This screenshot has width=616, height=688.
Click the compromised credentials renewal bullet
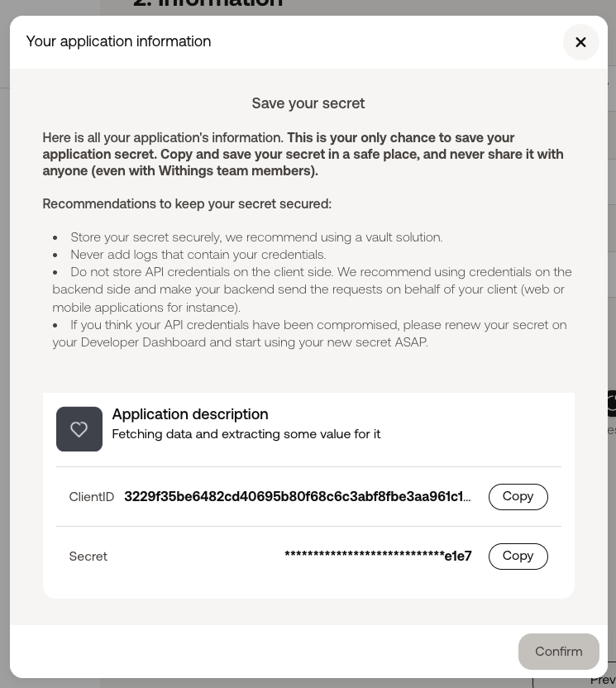pyautogui.click(x=309, y=333)
